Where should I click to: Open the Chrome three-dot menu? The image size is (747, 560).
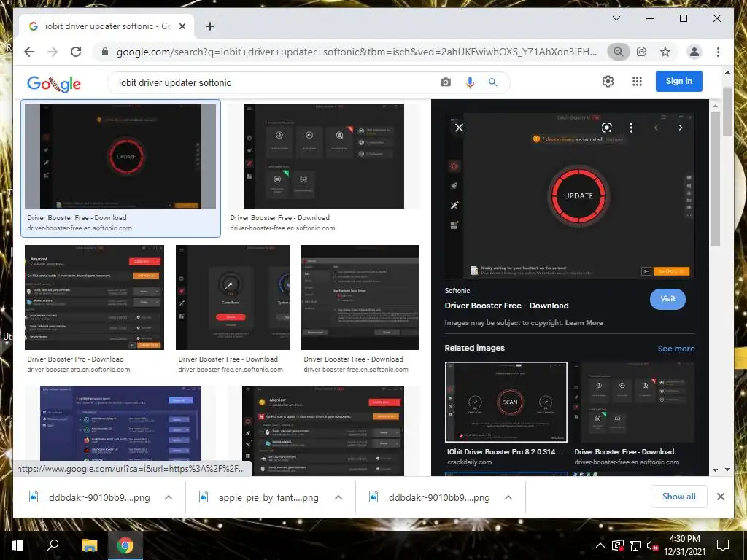718,52
